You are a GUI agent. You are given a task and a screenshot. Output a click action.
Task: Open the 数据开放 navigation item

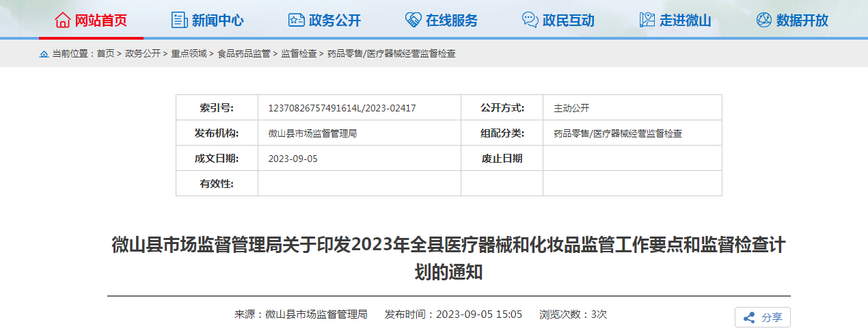792,20
